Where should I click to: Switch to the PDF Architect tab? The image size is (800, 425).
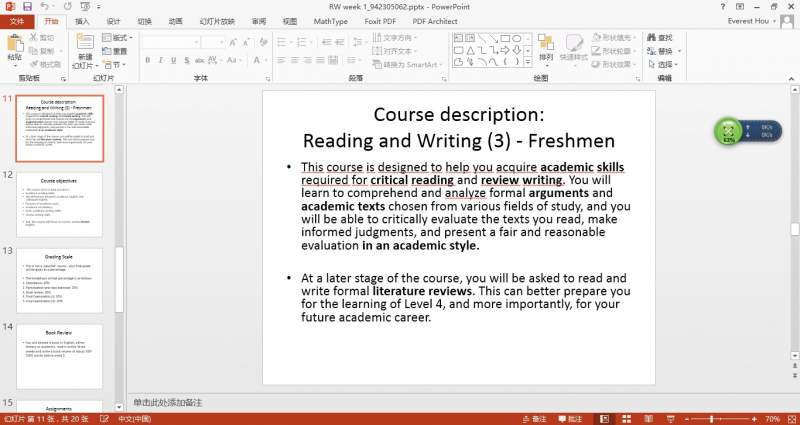pos(435,21)
